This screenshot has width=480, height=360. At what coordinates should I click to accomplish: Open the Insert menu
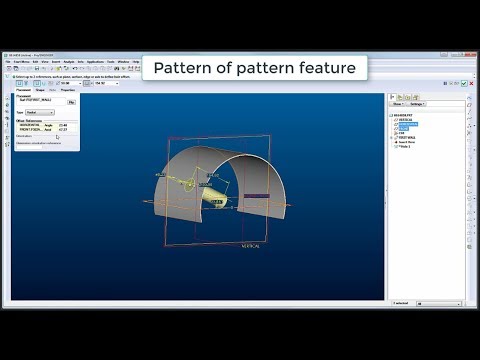pos(56,62)
